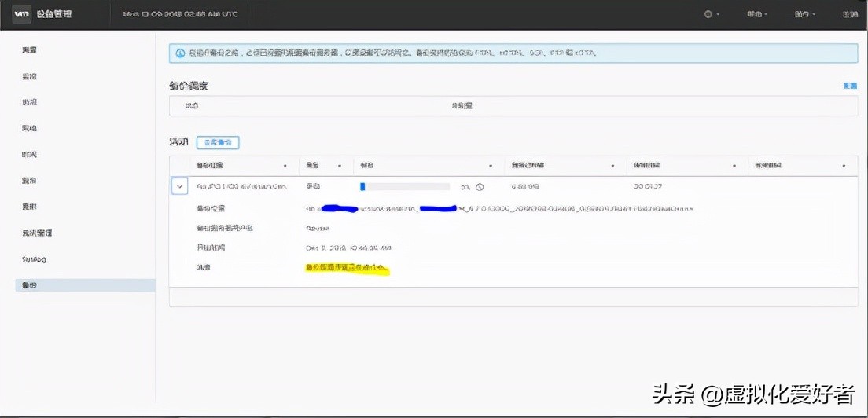Viewport: 868px width, 418px height.
Task: Filter the backup location column
Action: (285, 166)
